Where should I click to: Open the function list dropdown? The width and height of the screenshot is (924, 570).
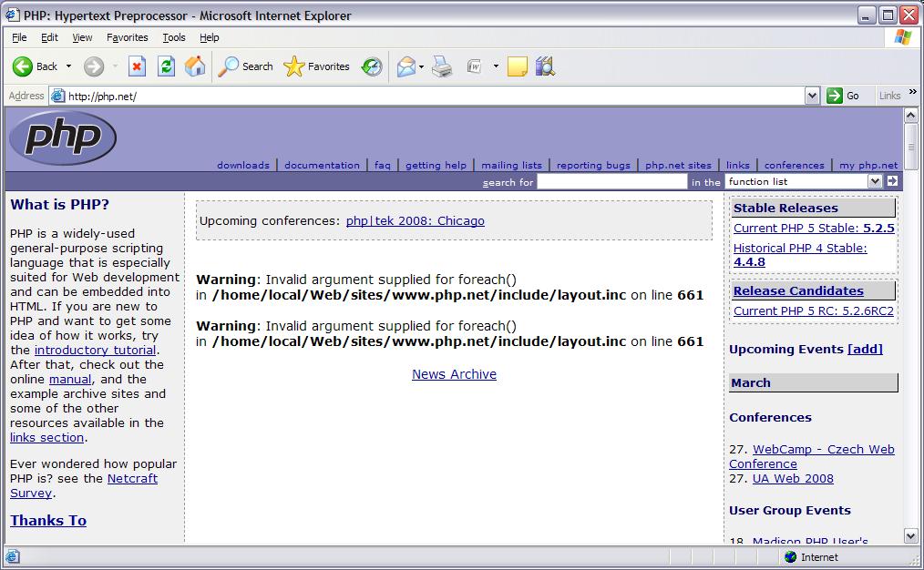tap(804, 182)
